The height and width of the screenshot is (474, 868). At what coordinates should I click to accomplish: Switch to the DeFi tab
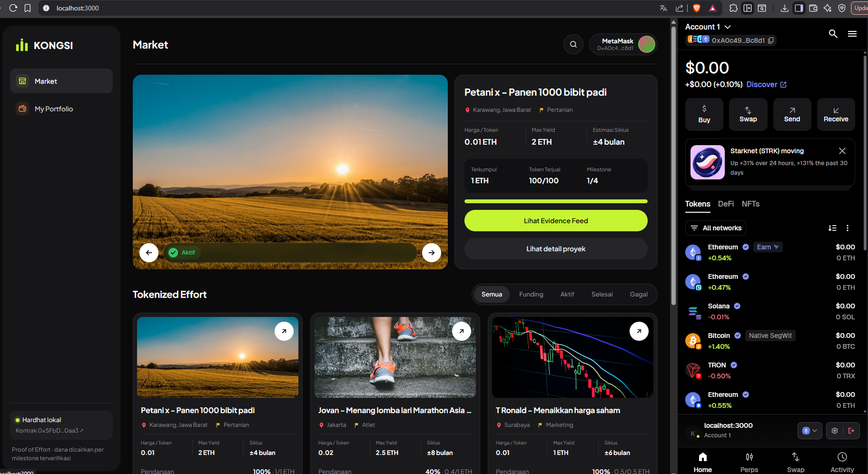(726, 204)
